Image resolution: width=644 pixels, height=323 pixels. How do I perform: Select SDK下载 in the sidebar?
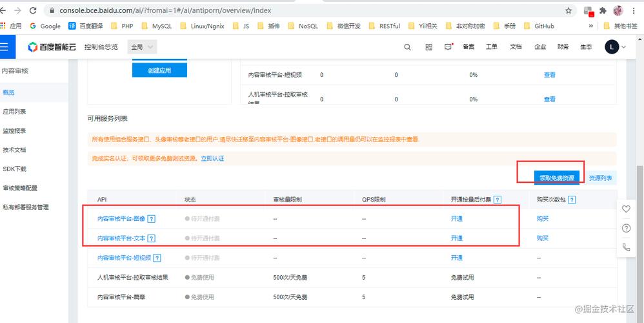[x=34, y=169]
